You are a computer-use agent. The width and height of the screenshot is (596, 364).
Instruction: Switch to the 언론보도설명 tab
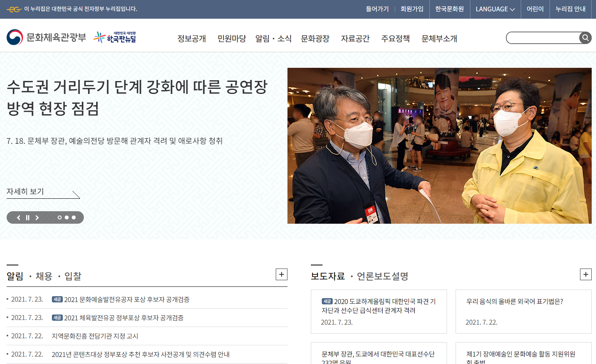[383, 276]
